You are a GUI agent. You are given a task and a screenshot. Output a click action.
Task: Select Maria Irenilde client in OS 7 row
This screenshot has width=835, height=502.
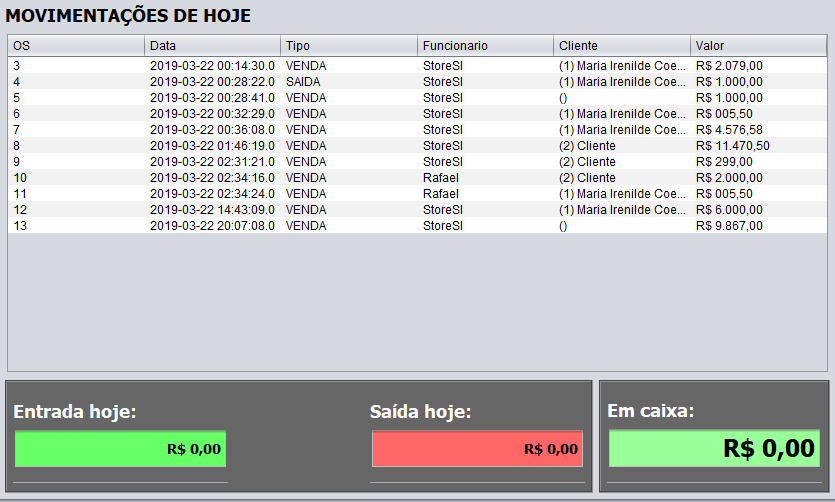[622, 129]
